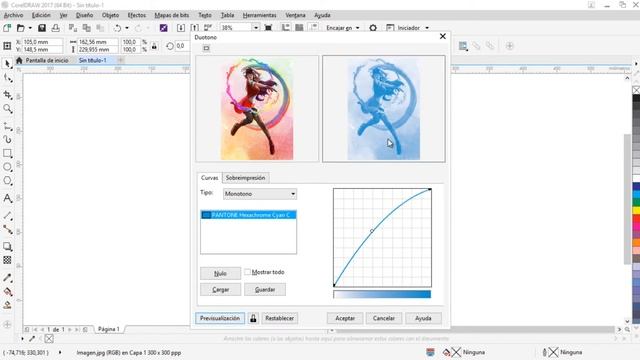The height and width of the screenshot is (360, 640).
Task: Pick the red swatch in color palette
Action: point(636,218)
